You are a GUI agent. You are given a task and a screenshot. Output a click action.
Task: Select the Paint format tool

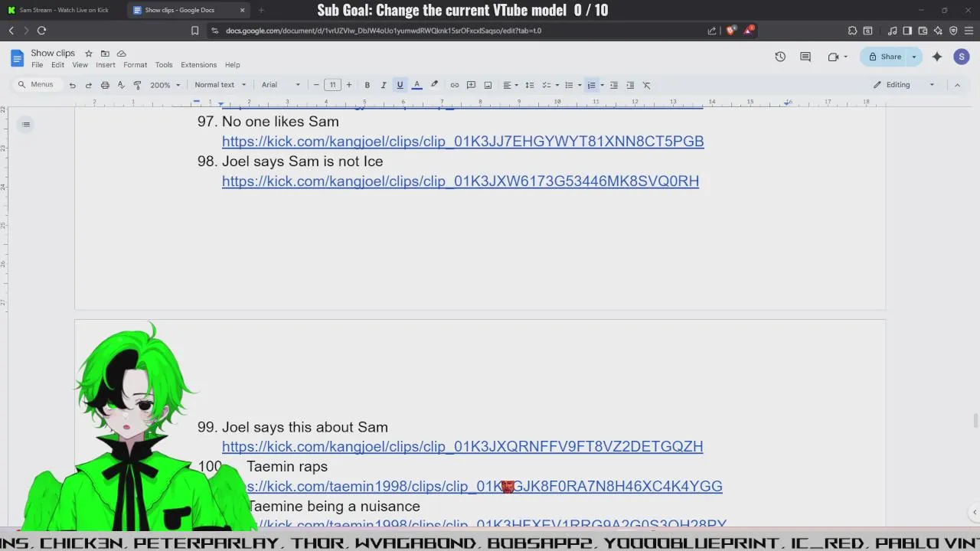138,85
